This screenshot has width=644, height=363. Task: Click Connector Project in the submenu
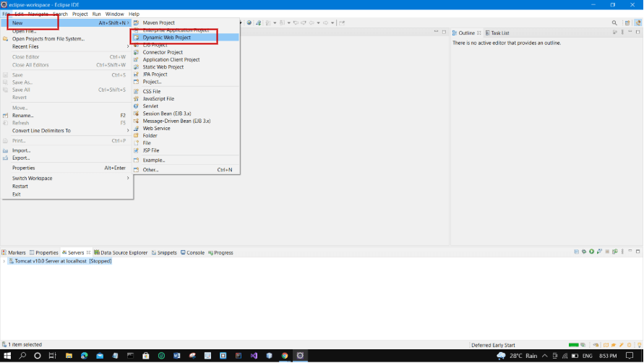click(x=185, y=52)
